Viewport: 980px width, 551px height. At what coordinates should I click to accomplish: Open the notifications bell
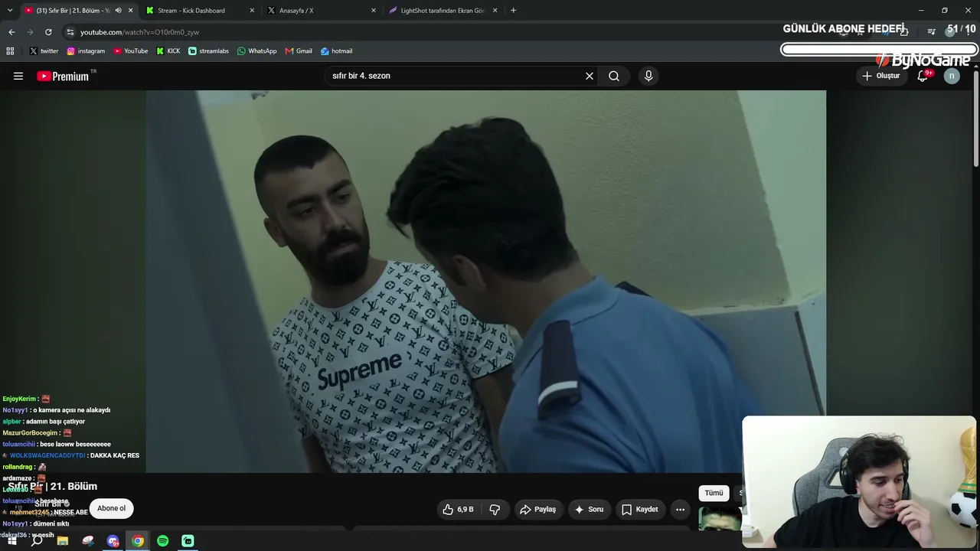tap(923, 76)
